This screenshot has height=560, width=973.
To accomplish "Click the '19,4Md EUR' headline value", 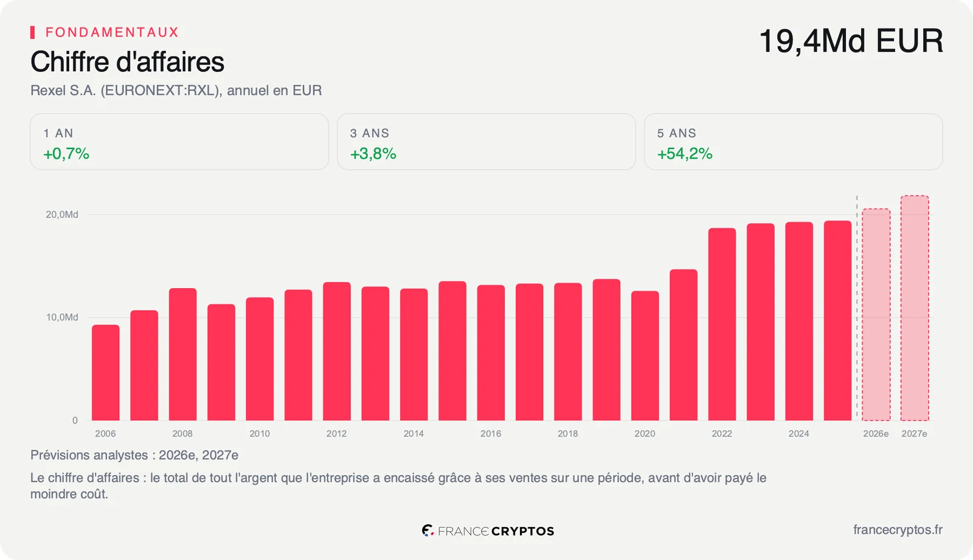I will pyautogui.click(x=851, y=41).
